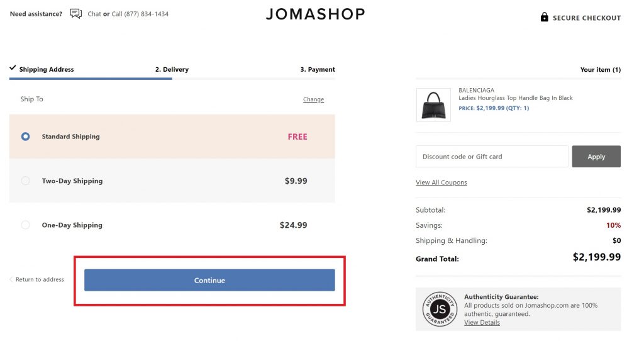This screenshot has height=341, width=644.
Task: Open Authenticity Guarantee View Details link
Action: click(482, 323)
